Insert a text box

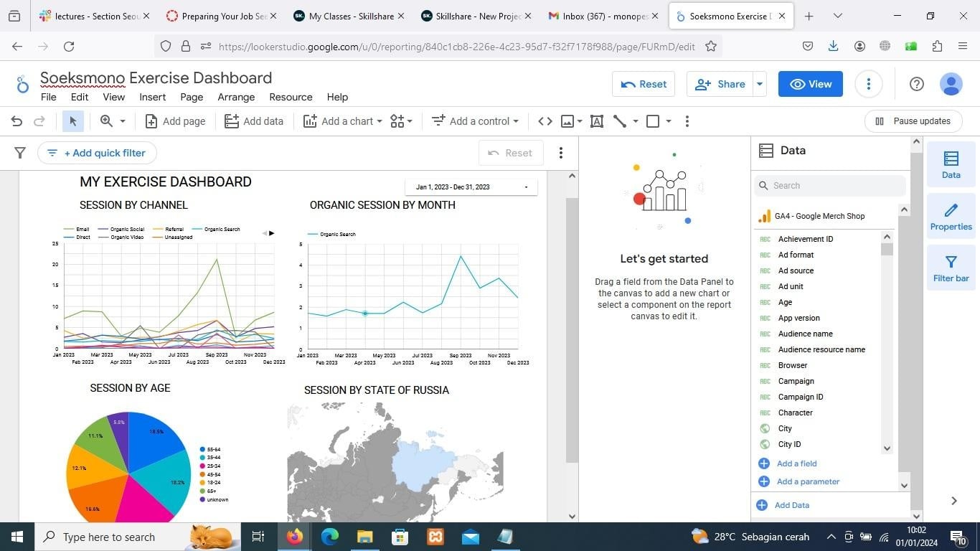tap(596, 121)
